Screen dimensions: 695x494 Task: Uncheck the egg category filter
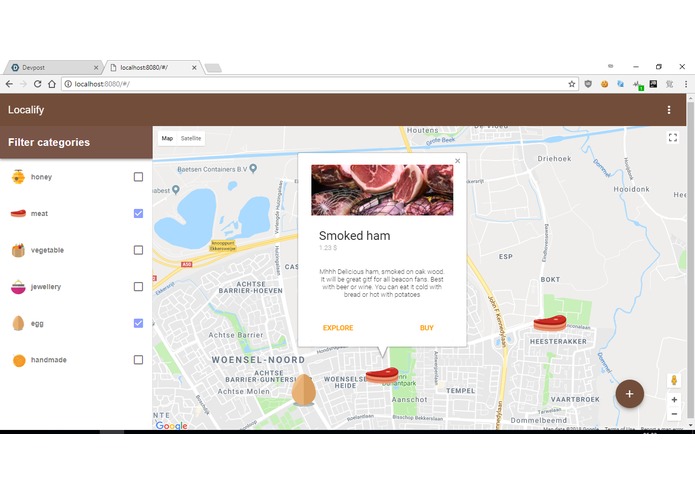(138, 323)
